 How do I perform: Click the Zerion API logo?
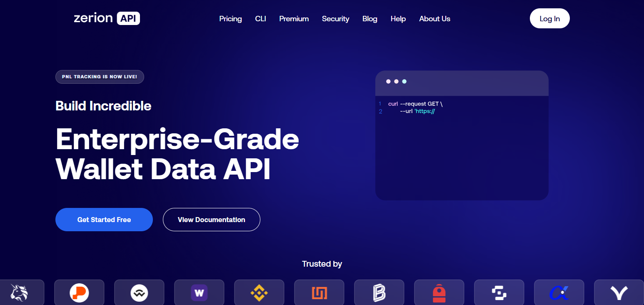(107, 18)
